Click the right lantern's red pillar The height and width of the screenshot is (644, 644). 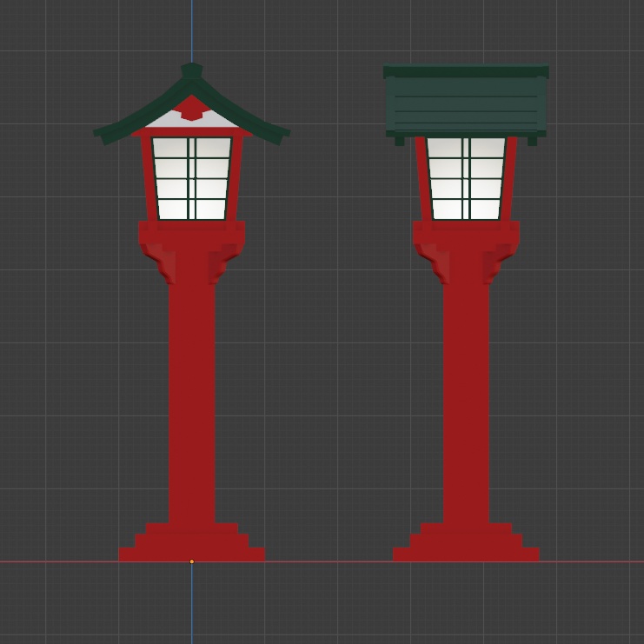[x=466, y=402]
